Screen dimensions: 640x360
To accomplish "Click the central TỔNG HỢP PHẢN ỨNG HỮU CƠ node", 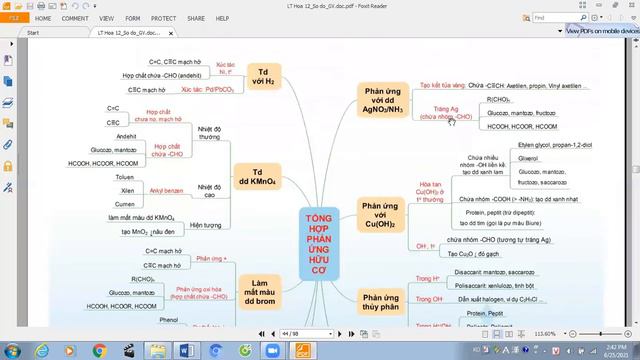I will [319, 244].
